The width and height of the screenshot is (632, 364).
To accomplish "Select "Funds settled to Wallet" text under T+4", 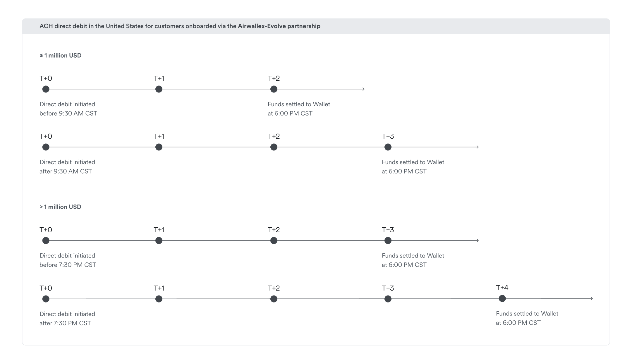I will [527, 314].
